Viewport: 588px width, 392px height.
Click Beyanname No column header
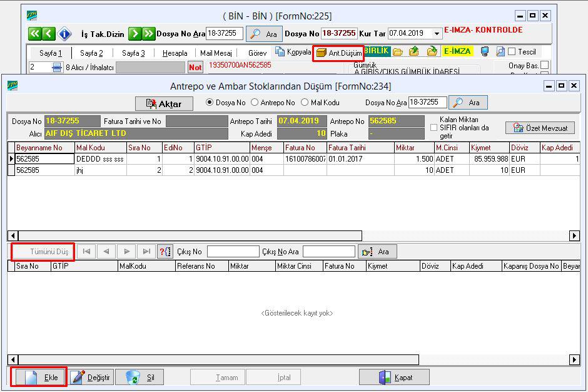44,148
